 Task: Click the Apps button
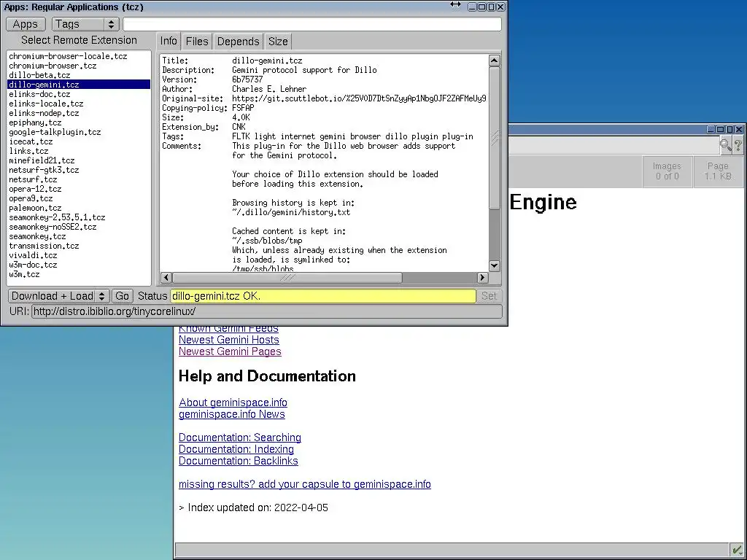(26, 24)
